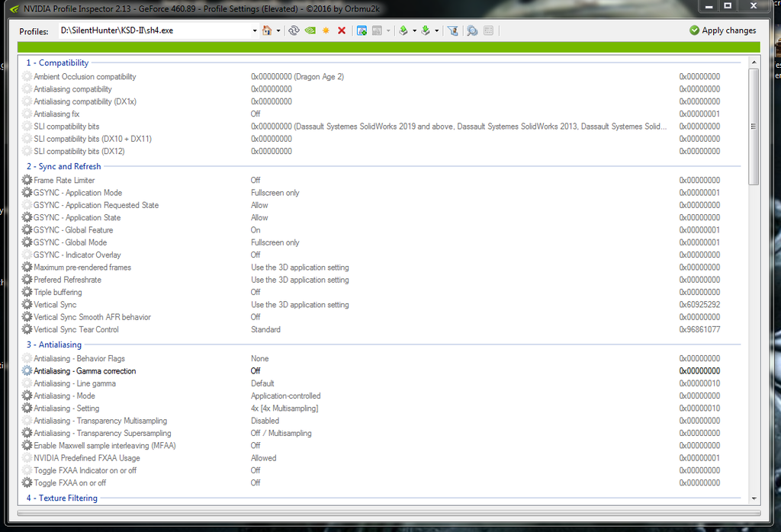Open the import profiles dropdown arrow

pos(437,30)
